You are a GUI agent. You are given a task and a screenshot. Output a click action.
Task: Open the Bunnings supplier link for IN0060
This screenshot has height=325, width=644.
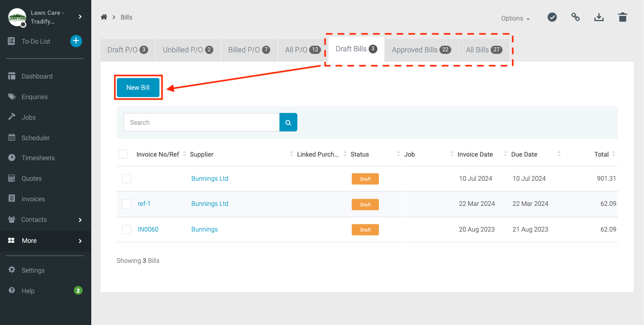click(x=205, y=230)
